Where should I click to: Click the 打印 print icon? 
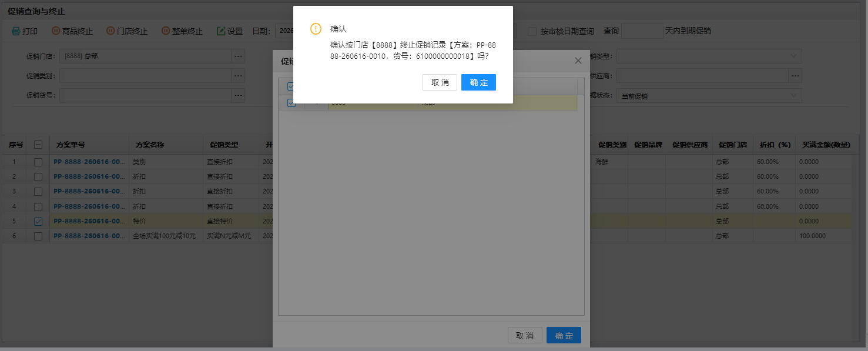(16, 31)
